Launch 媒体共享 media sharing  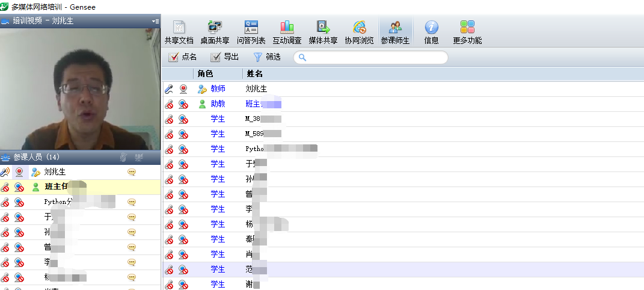point(324,32)
